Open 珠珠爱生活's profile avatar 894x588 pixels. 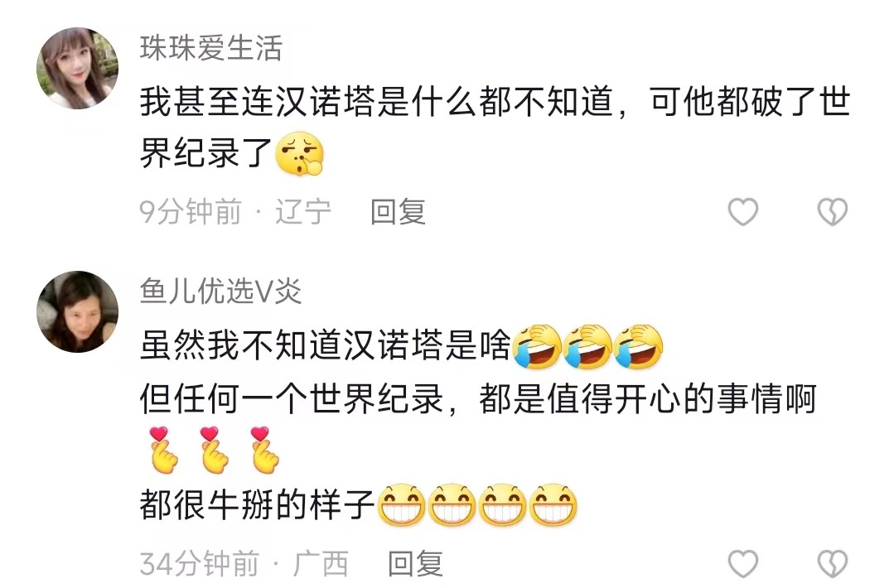click(x=78, y=69)
